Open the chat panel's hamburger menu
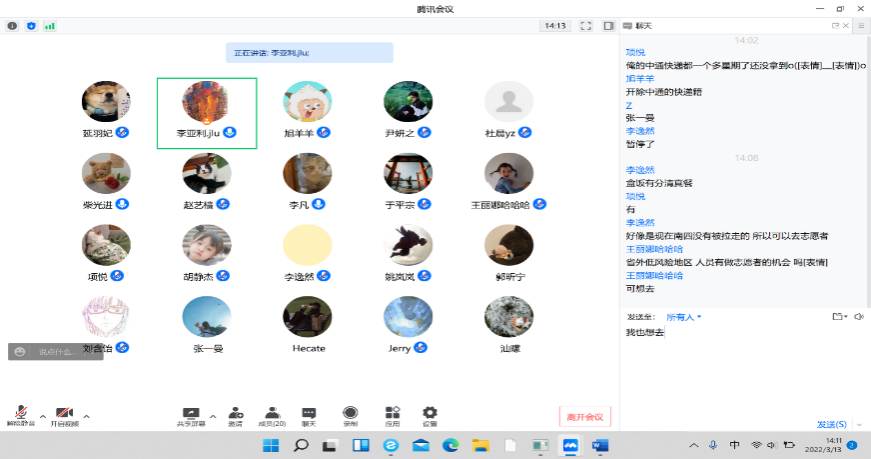Viewport: 871px width, 459px height. click(860, 25)
